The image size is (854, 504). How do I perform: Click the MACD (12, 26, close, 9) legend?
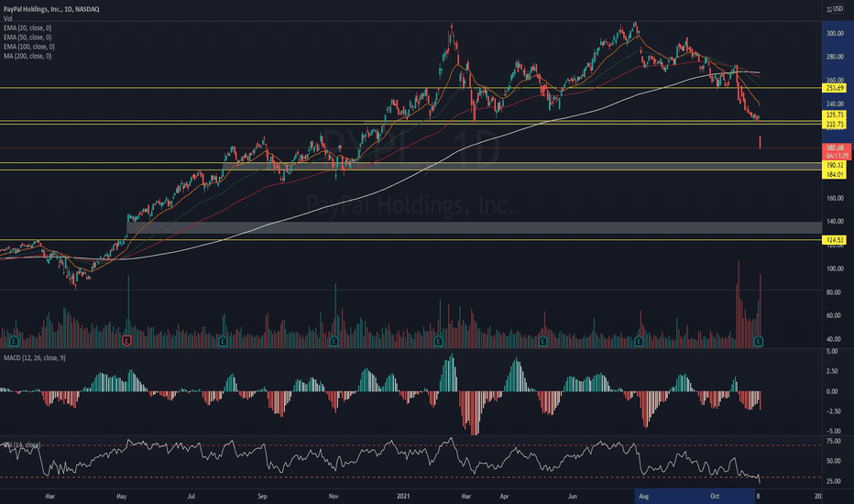[35, 357]
